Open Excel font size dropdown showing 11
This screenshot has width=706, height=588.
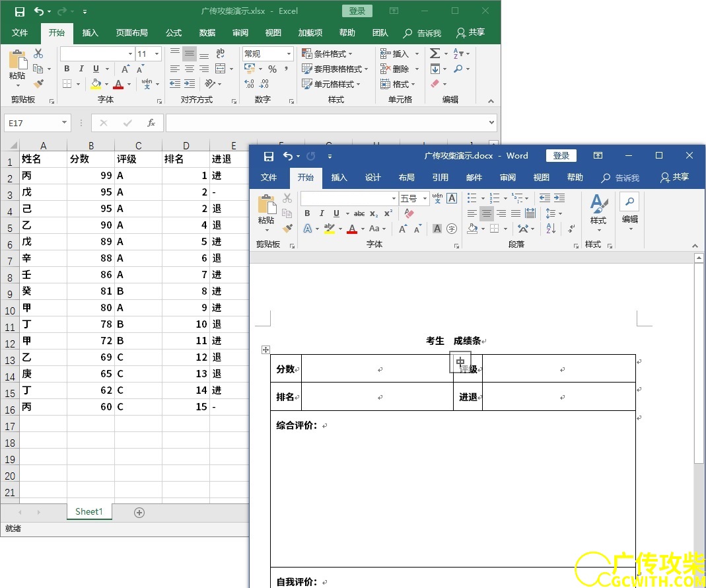pyautogui.click(x=157, y=54)
